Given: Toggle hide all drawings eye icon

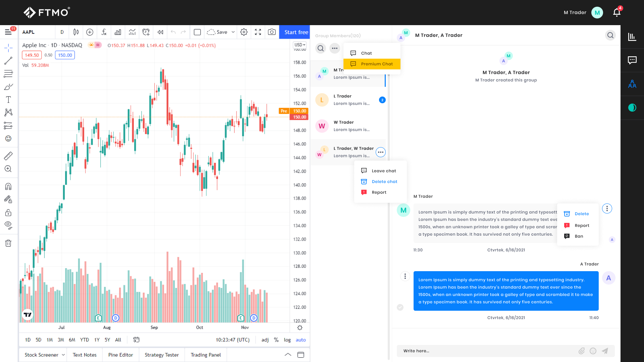Looking at the screenshot, I should [x=8, y=225].
